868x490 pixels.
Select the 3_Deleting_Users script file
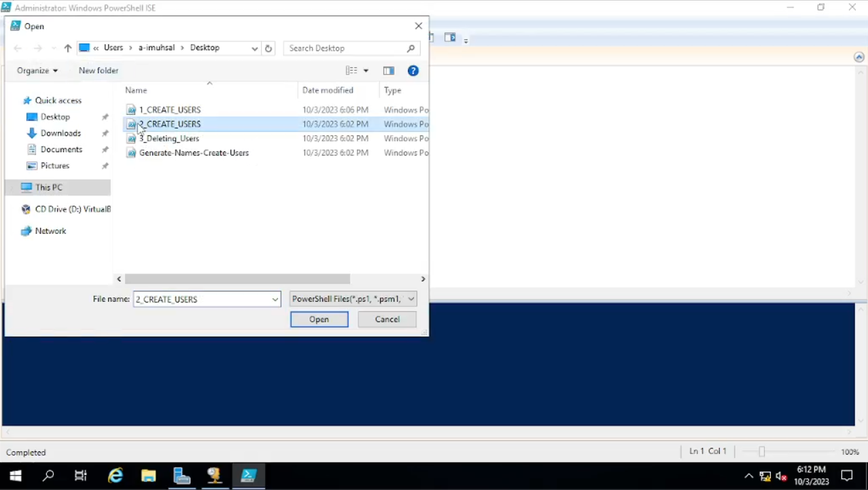tap(169, 139)
